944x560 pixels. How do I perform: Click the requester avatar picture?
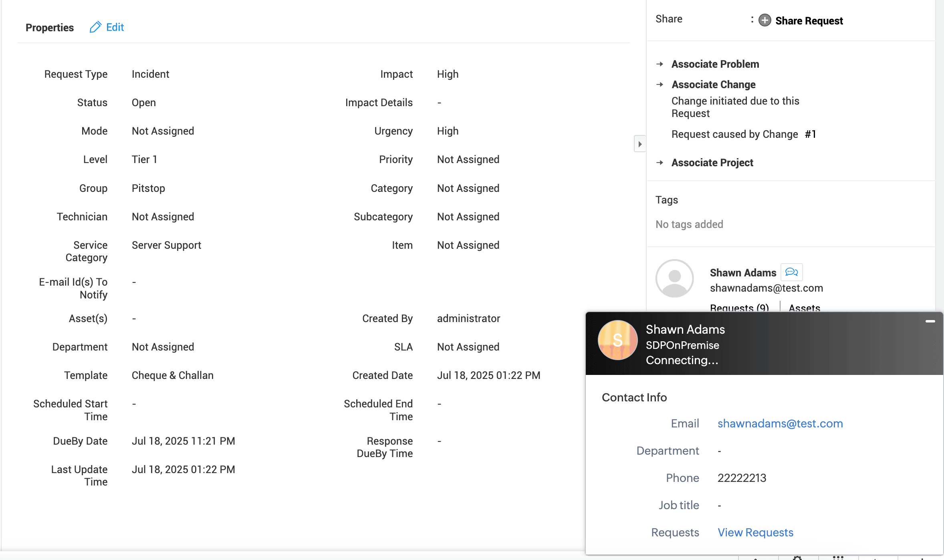coord(675,278)
